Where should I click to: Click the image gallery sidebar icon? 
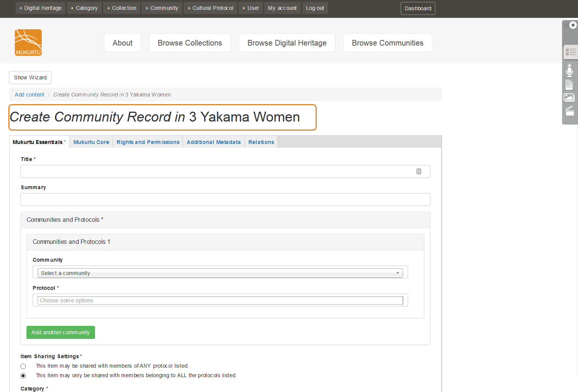[569, 98]
